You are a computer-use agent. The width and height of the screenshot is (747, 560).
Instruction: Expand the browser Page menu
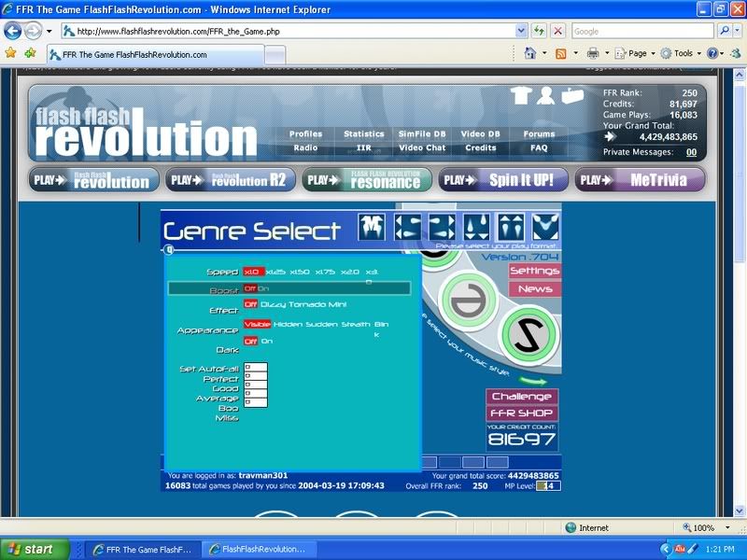(x=637, y=53)
